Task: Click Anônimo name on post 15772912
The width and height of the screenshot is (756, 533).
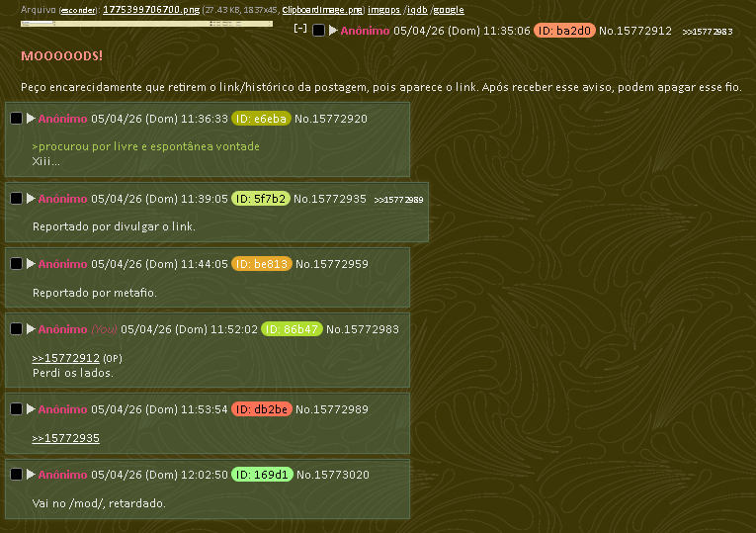Action: 365,31
